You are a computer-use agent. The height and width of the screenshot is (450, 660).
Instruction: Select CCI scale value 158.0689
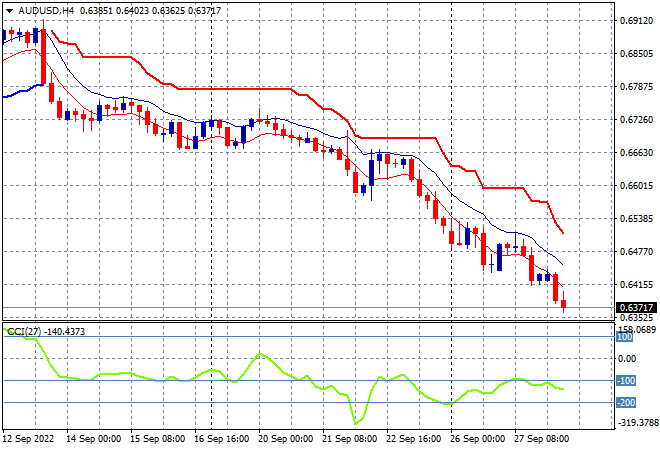(x=638, y=329)
